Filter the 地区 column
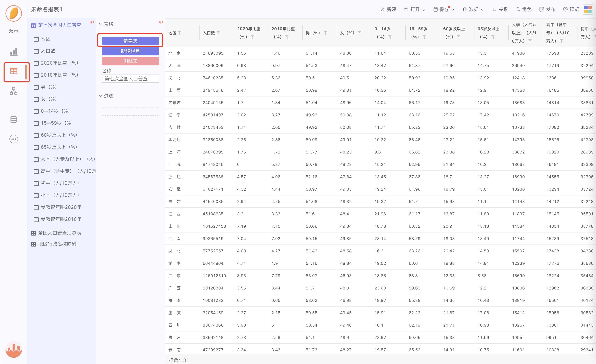The width and height of the screenshot is (596, 364). (x=180, y=33)
